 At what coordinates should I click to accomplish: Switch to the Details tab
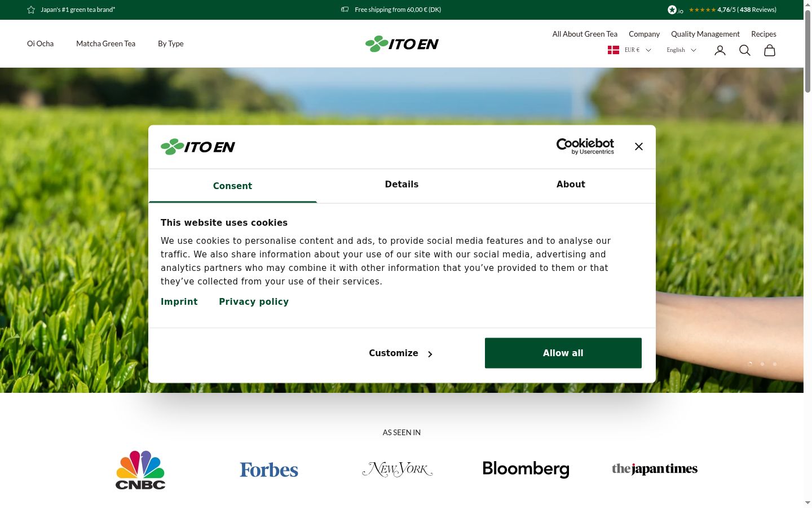(401, 185)
